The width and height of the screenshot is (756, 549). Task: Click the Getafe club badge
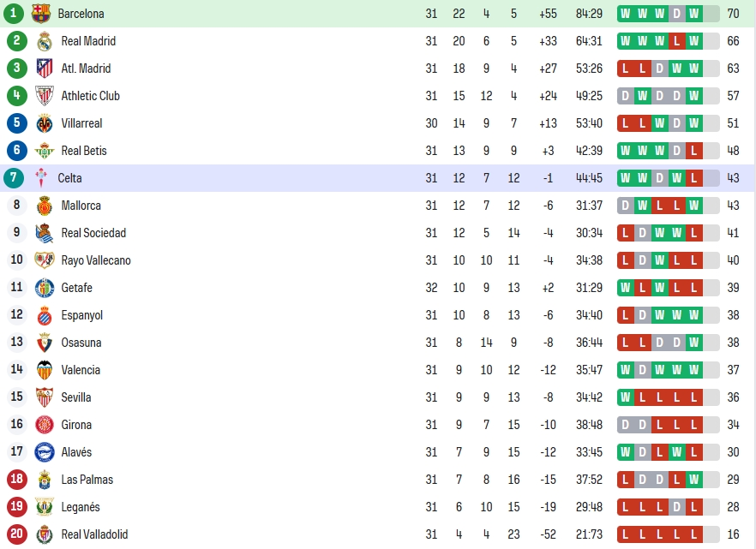(x=45, y=288)
